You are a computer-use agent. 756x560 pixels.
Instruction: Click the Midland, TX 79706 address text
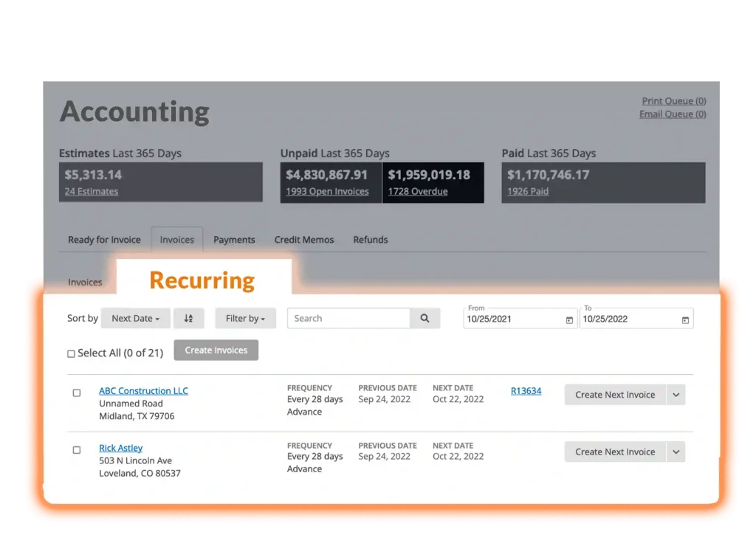tap(137, 416)
